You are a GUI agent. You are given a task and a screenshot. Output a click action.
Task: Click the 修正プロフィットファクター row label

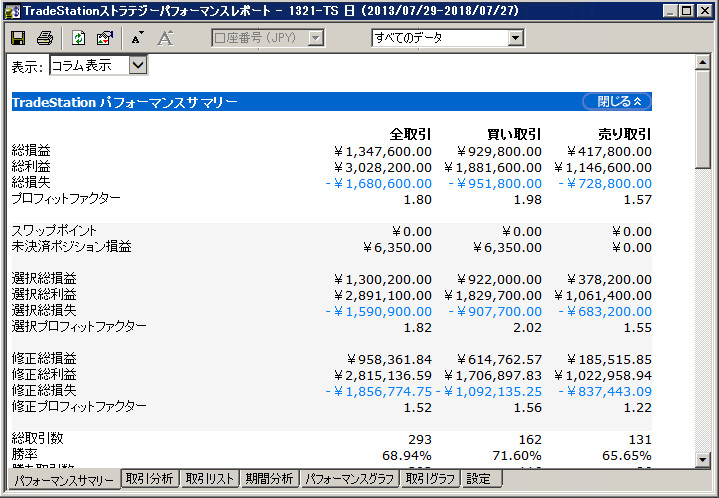[x=79, y=406]
